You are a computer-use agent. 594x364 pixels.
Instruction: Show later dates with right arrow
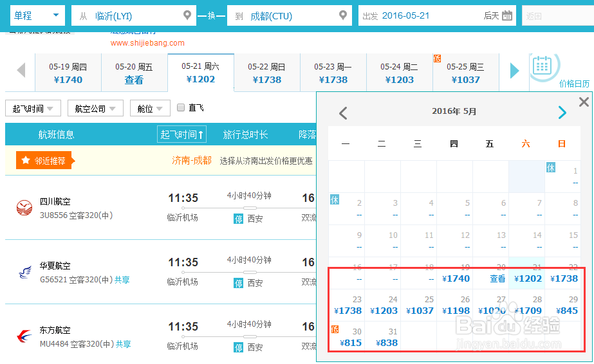click(514, 70)
